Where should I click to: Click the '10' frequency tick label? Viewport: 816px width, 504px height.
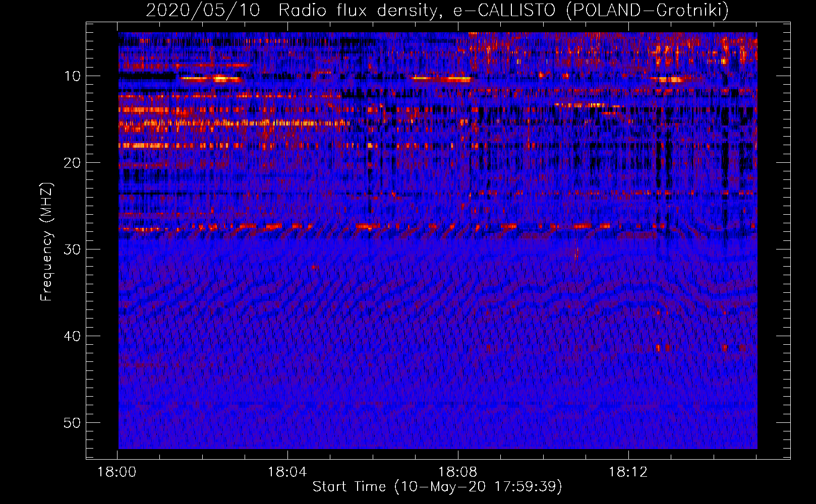[x=73, y=76]
